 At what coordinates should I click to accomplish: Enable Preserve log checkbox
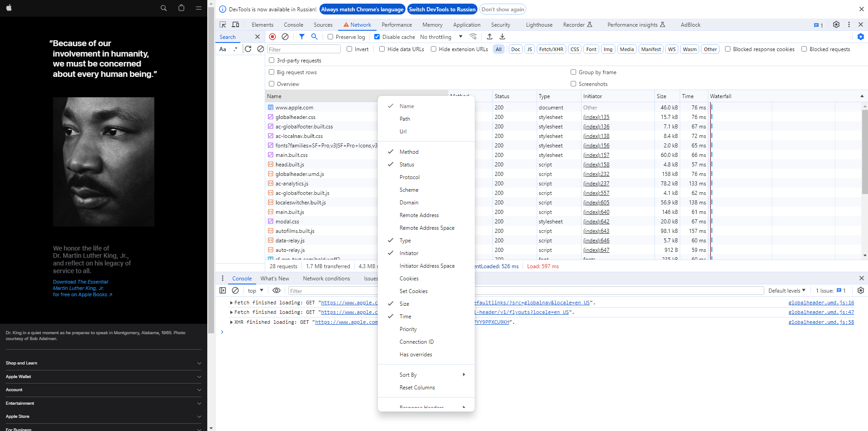(330, 37)
